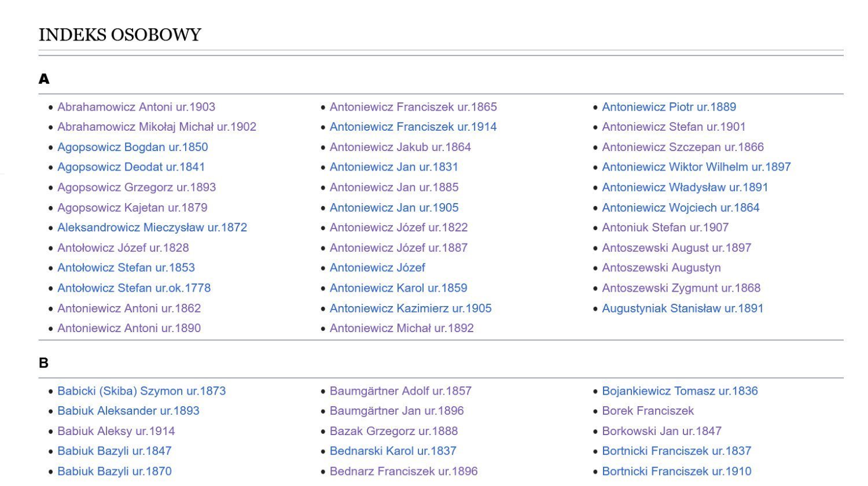Select Antołowicz Stefan ur.ok.1778 link
Viewport: 868px width, 486px height.
pyautogui.click(x=134, y=288)
